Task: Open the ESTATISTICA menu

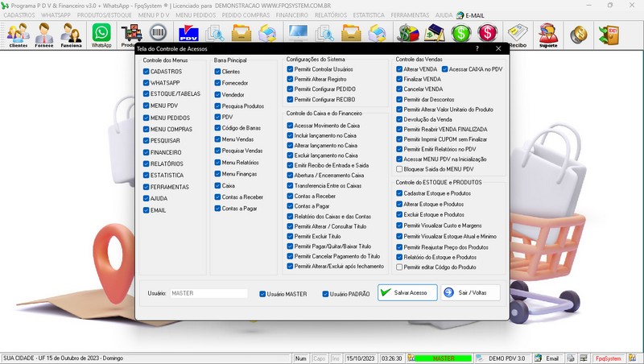Action: [369, 15]
